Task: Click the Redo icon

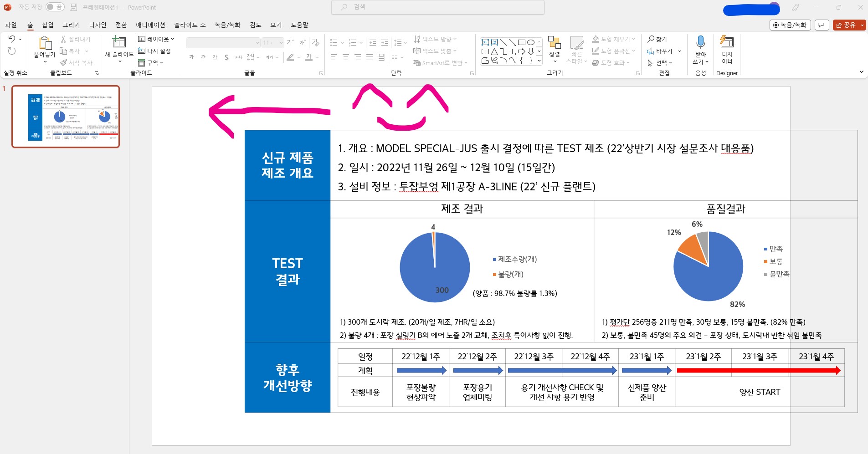Action: (12, 51)
